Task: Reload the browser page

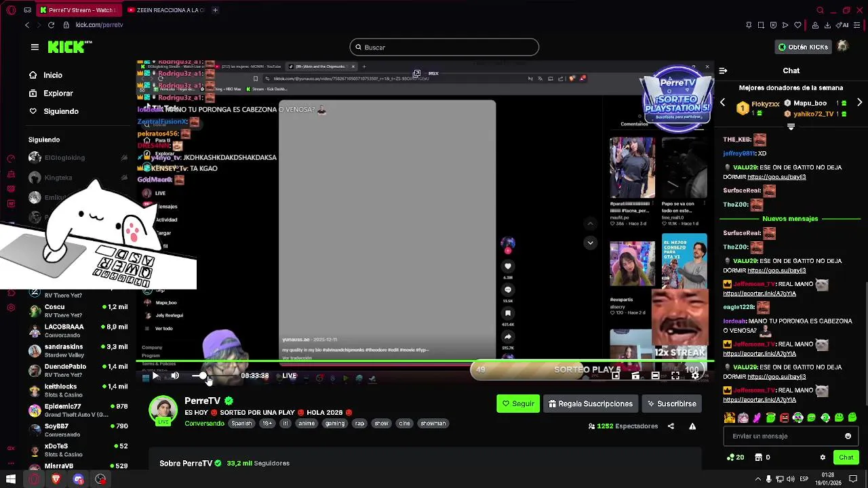Action: point(51,25)
